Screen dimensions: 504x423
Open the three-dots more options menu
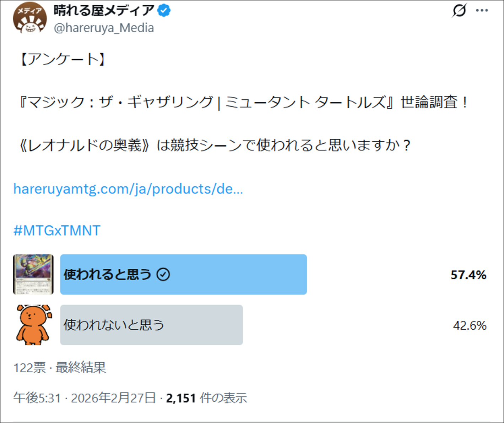coord(482,10)
